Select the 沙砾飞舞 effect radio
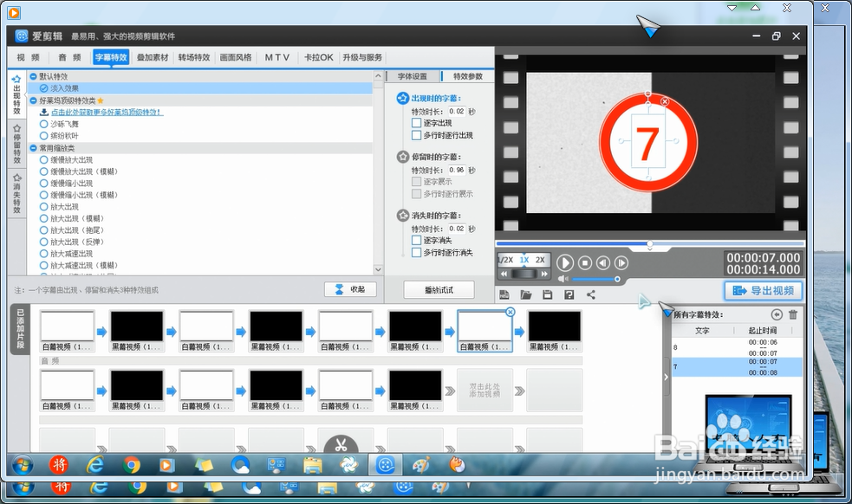Screen dimensions: 852x504 tap(44, 124)
